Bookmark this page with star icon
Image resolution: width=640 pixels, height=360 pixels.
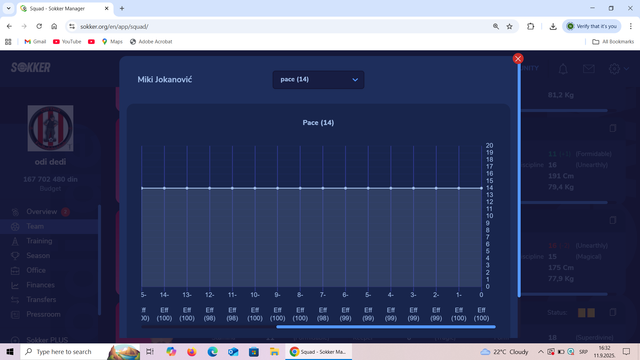tap(509, 26)
